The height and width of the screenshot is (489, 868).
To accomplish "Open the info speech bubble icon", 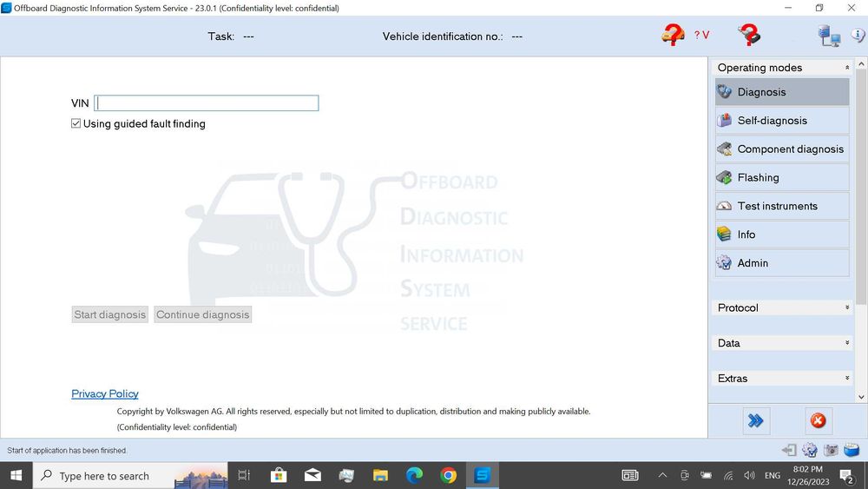I will coord(858,35).
